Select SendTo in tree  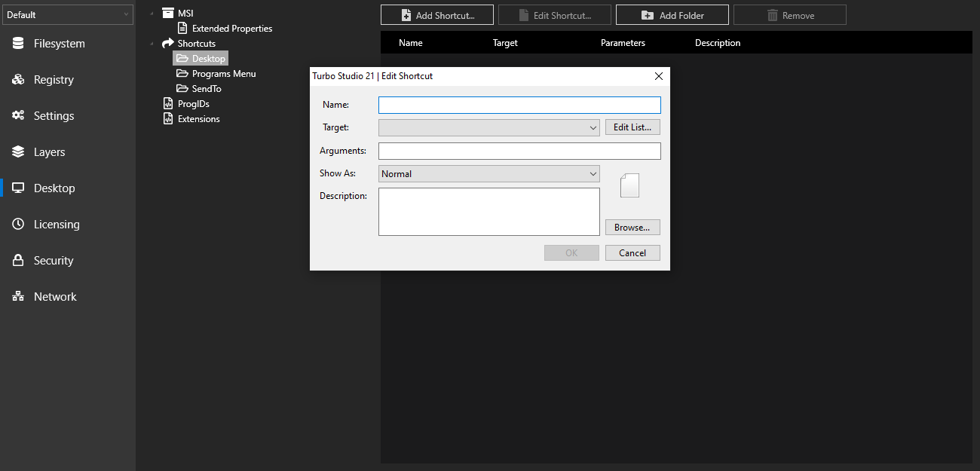coord(207,89)
